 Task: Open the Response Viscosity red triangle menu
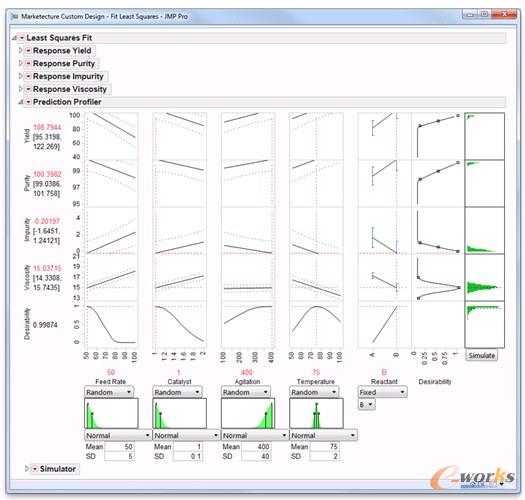coord(28,89)
